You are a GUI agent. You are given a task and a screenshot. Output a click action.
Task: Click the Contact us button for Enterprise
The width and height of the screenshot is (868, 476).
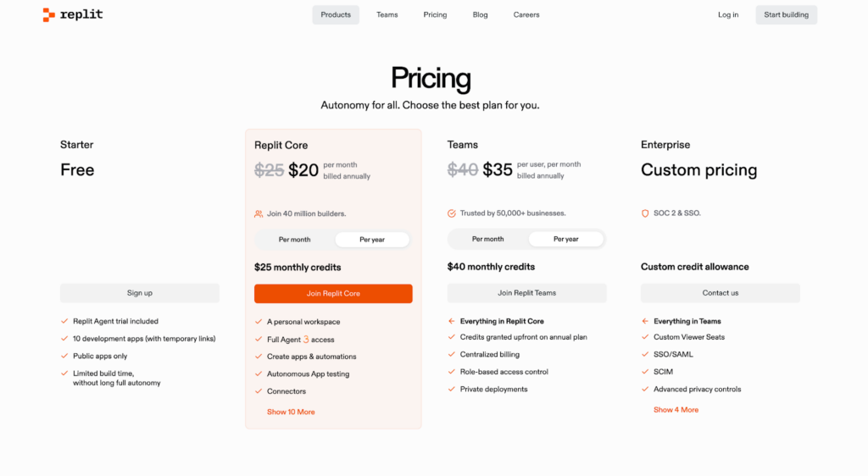coord(720,293)
